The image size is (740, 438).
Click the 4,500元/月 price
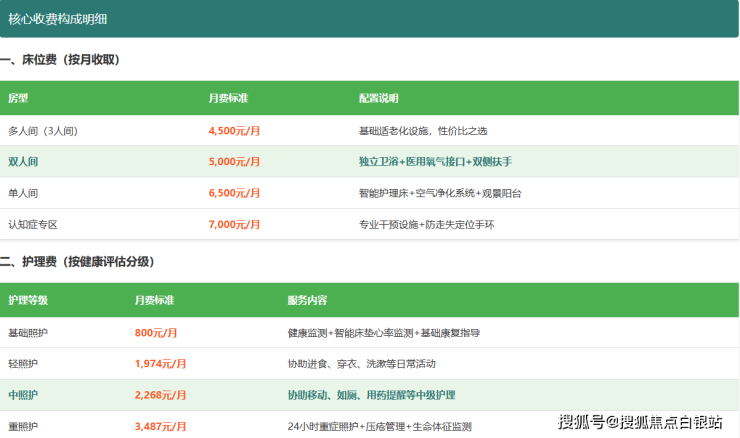click(235, 131)
